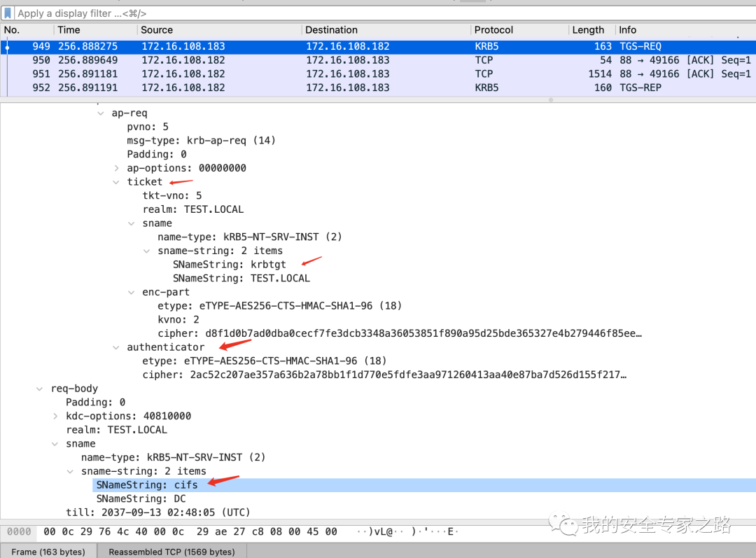Expand the kdc-options: 40810000 node
Screen dimensions: 756x558
click(x=55, y=417)
